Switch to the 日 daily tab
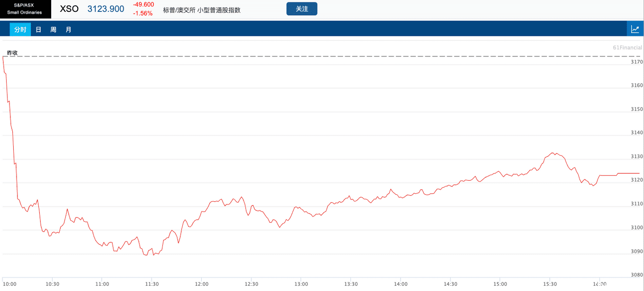Image resolution: width=644 pixels, height=291 pixels. coord(38,29)
